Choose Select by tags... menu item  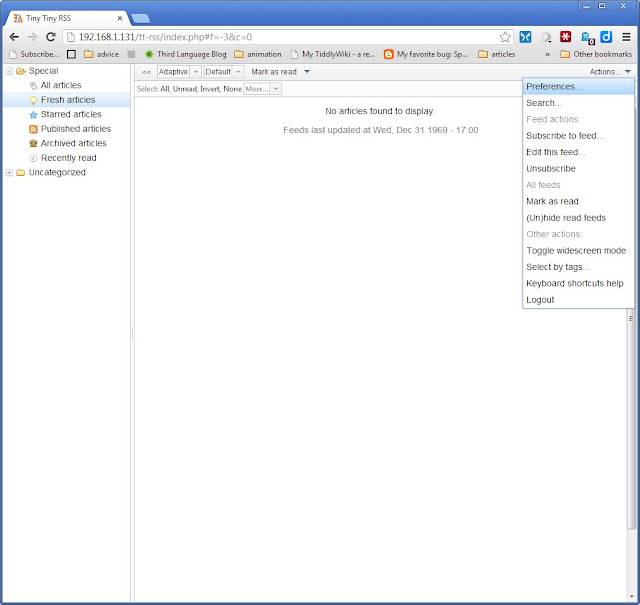pyautogui.click(x=578, y=267)
